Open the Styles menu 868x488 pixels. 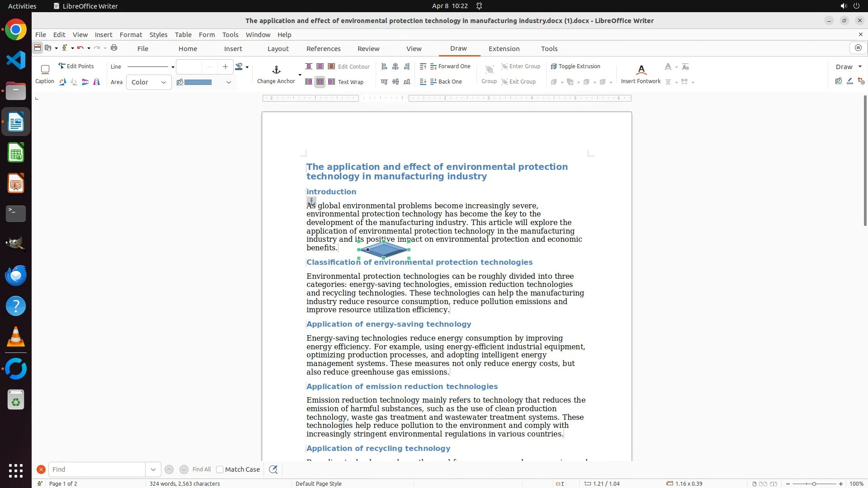[x=158, y=35]
